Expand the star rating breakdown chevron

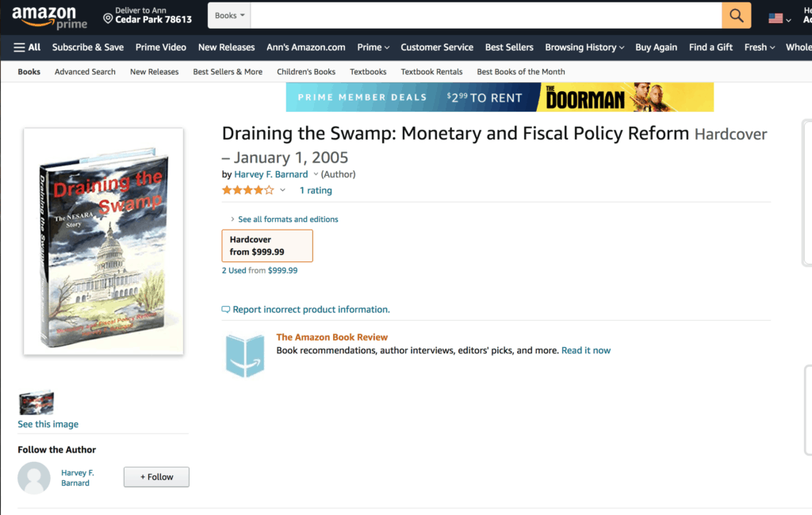[282, 190]
